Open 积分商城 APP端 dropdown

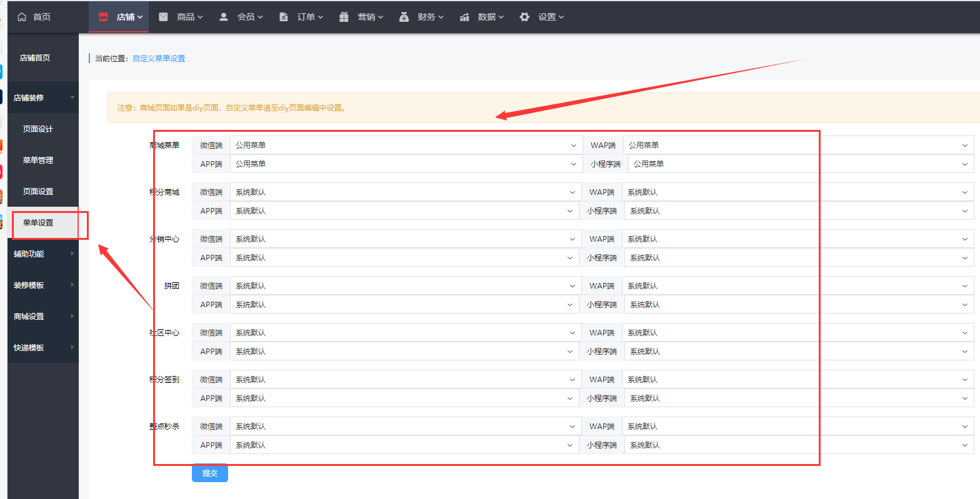(x=404, y=210)
